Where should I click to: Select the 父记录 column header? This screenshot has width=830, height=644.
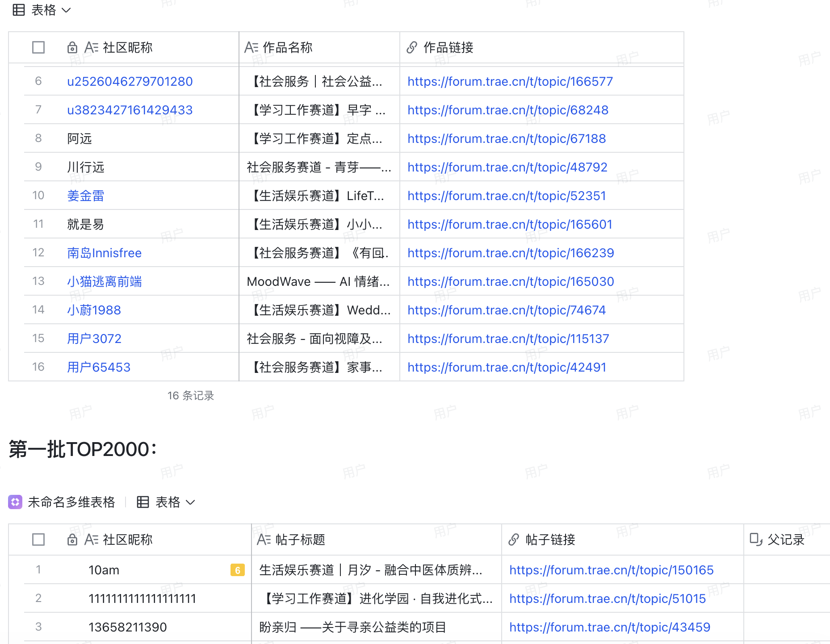click(x=787, y=539)
